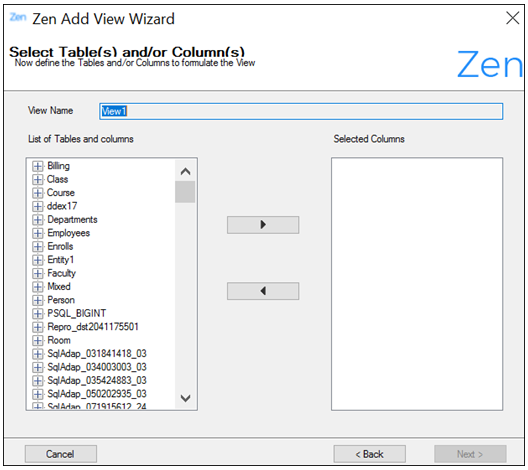Expand the SqlAdap_034003003_03 table node
The height and width of the screenshot is (470, 528).
pos(38,367)
